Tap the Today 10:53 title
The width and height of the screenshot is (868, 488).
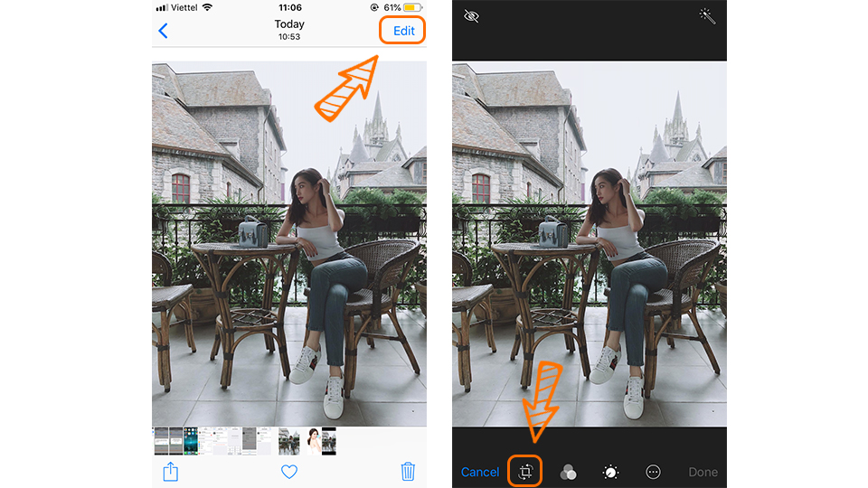[289, 30]
